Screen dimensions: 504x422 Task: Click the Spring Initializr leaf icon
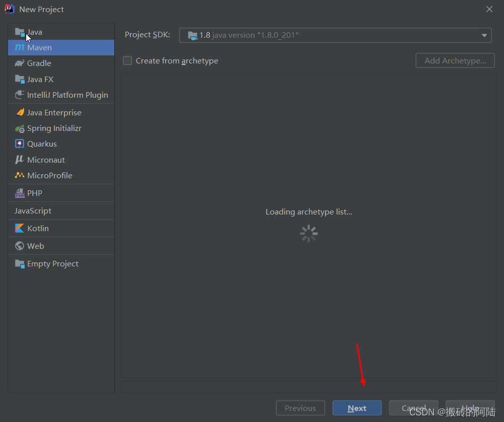pos(20,128)
